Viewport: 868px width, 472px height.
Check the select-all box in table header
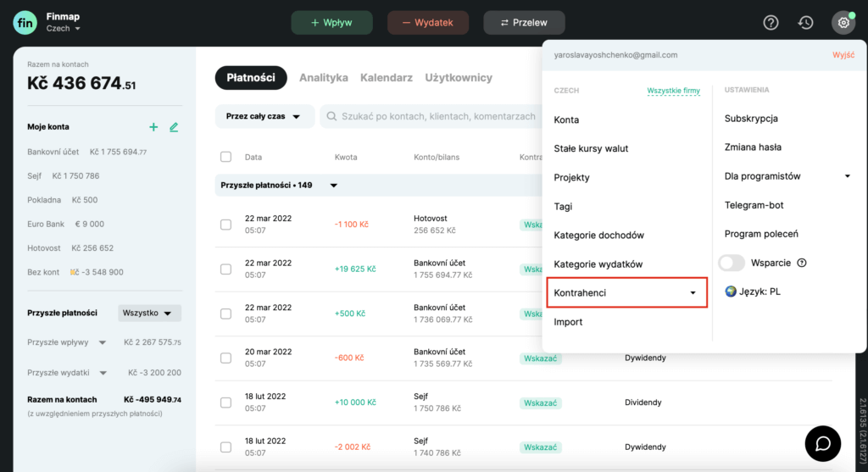click(x=225, y=157)
